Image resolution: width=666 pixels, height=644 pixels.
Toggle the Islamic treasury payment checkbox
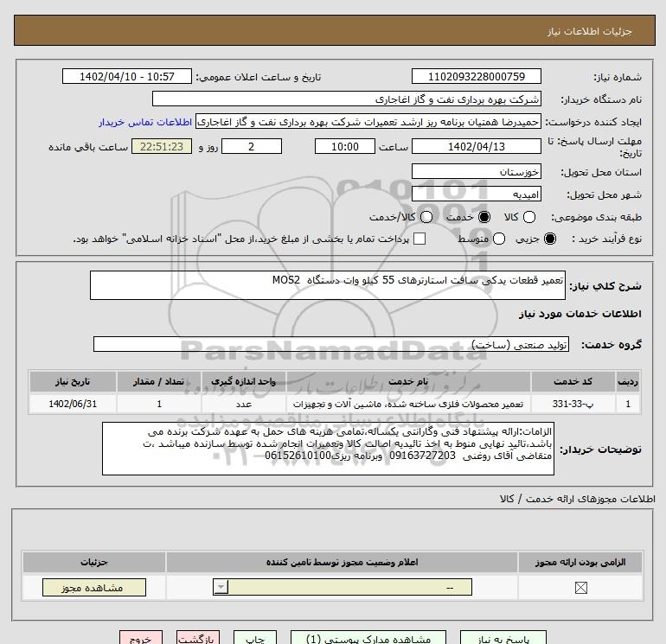pos(419,239)
